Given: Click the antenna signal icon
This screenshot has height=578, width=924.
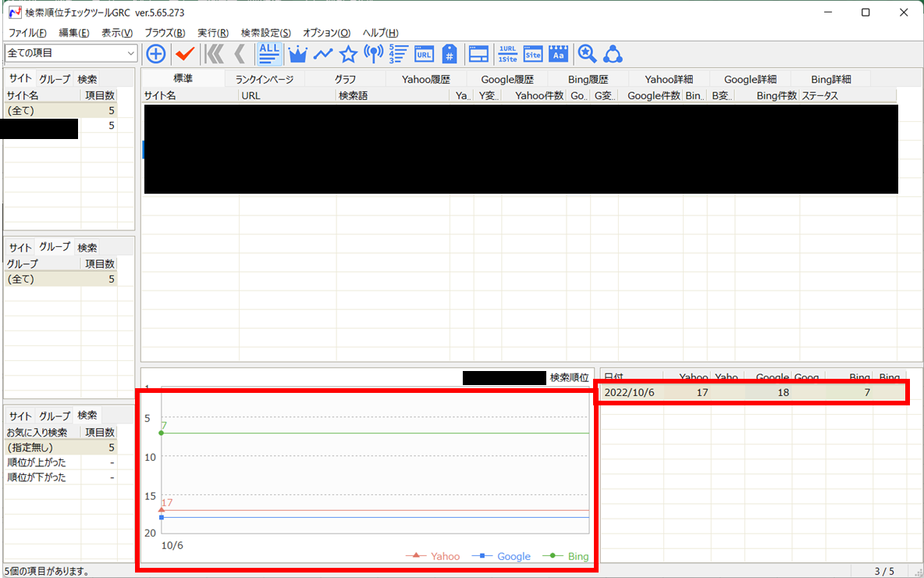Looking at the screenshot, I should (x=374, y=54).
